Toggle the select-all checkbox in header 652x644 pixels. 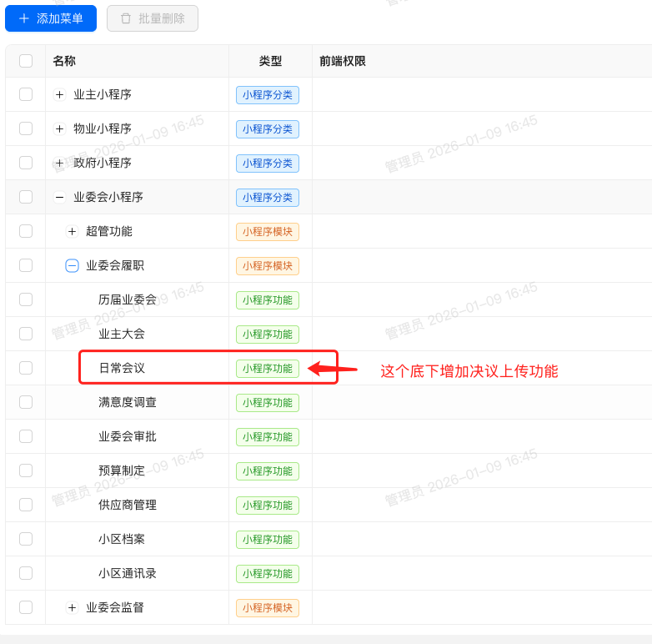click(x=26, y=61)
